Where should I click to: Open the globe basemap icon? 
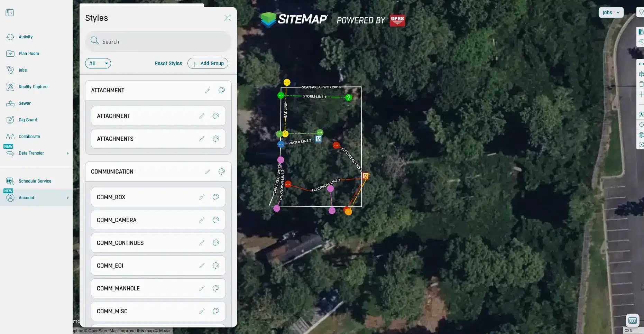tap(642, 135)
